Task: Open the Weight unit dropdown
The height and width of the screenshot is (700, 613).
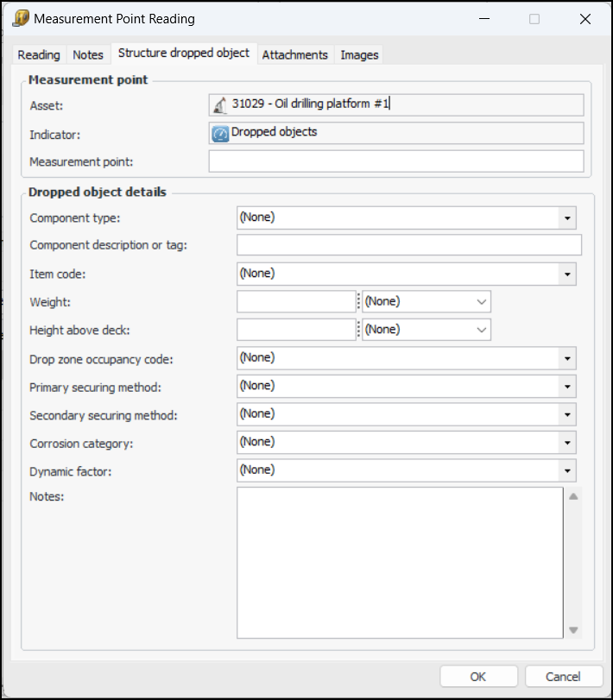Action: (x=481, y=302)
